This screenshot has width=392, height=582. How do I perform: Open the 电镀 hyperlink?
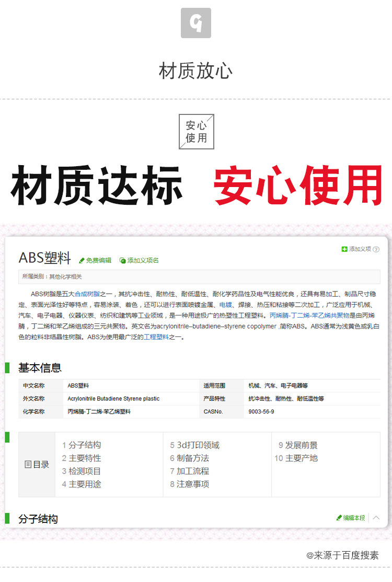pos(225,305)
